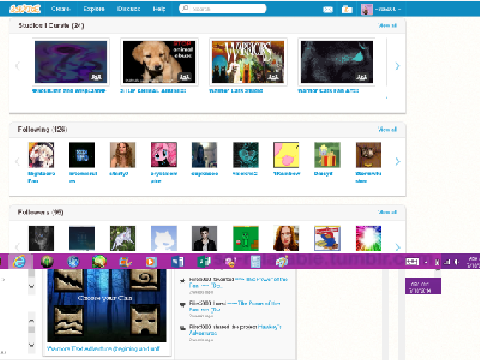Image resolution: width=480 pixels, height=360 pixels.
Task: Open the brown steampunk avatar in Following
Action: (368, 155)
